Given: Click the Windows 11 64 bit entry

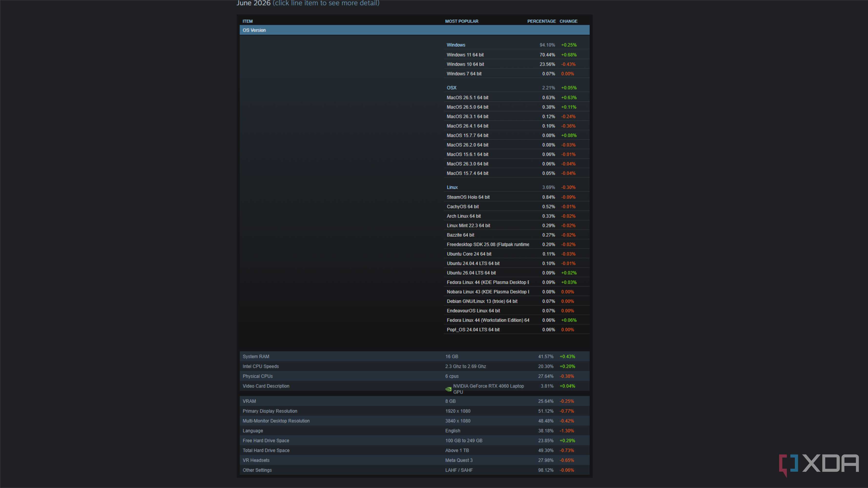Looking at the screenshot, I should click(517, 55).
